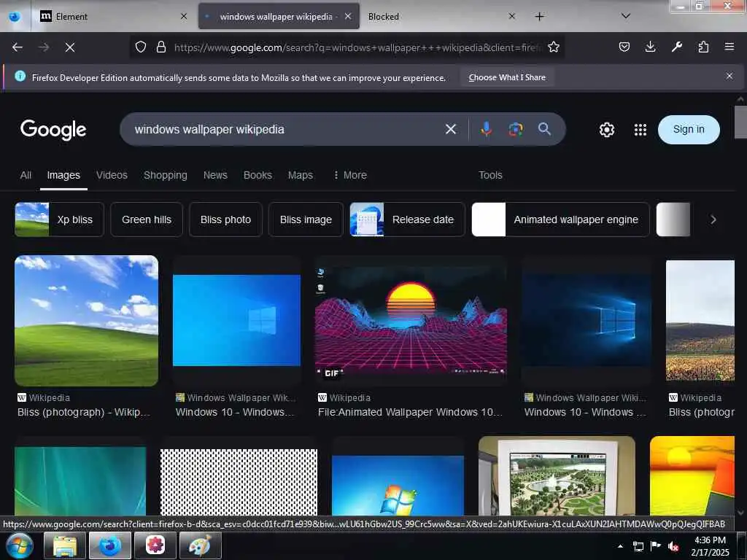Switch to the Books results tab

coord(258,175)
